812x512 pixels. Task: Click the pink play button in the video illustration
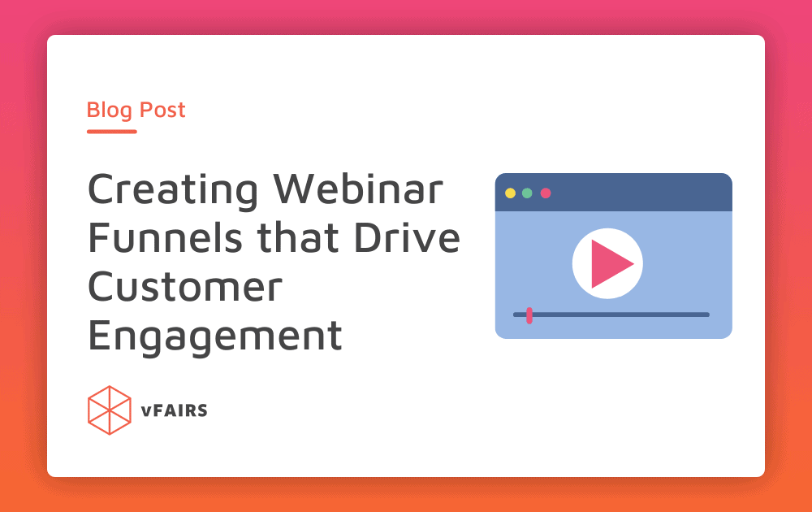[607, 263]
